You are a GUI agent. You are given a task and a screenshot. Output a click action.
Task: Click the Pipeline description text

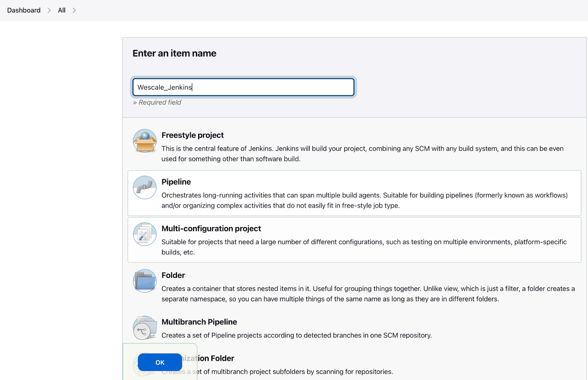(365, 200)
